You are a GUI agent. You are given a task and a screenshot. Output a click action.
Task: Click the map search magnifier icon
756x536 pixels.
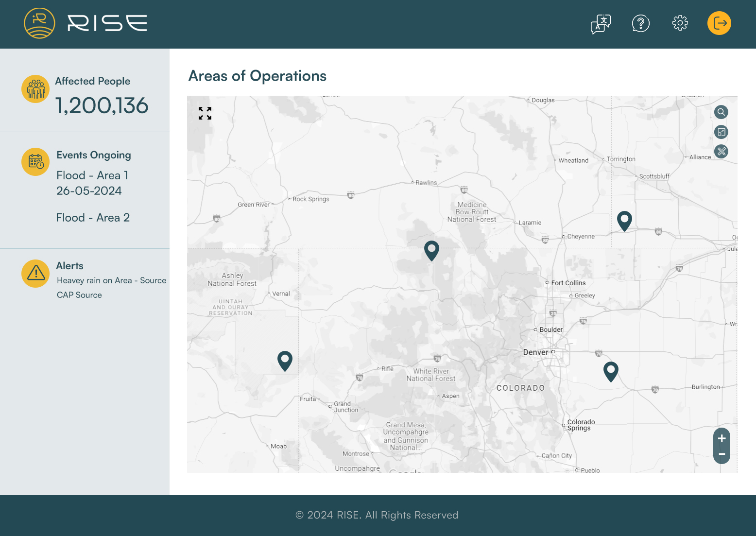tap(721, 112)
